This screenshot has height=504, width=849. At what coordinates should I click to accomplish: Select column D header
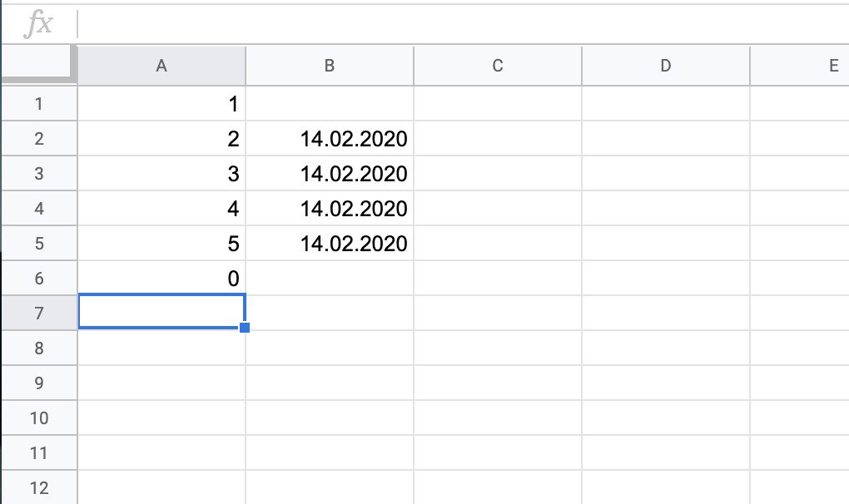[665, 66]
